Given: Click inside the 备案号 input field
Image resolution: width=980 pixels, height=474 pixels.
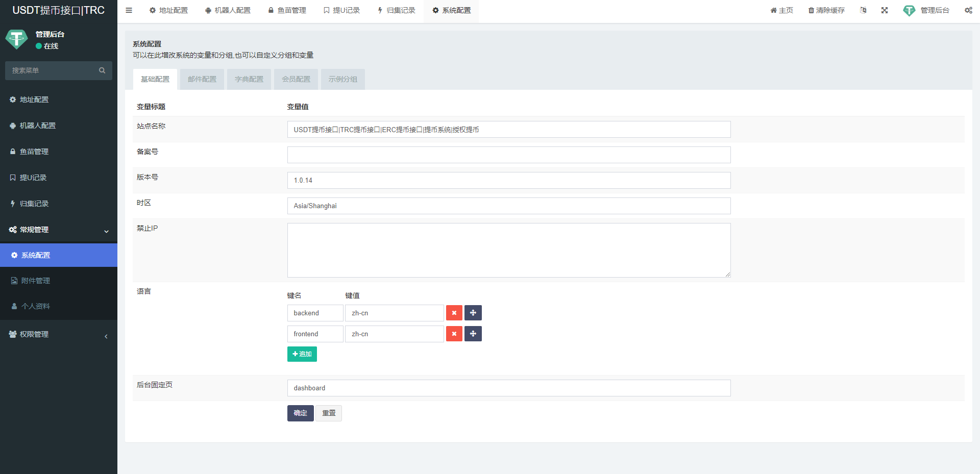Looking at the screenshot, I should (x=509, y=155).
